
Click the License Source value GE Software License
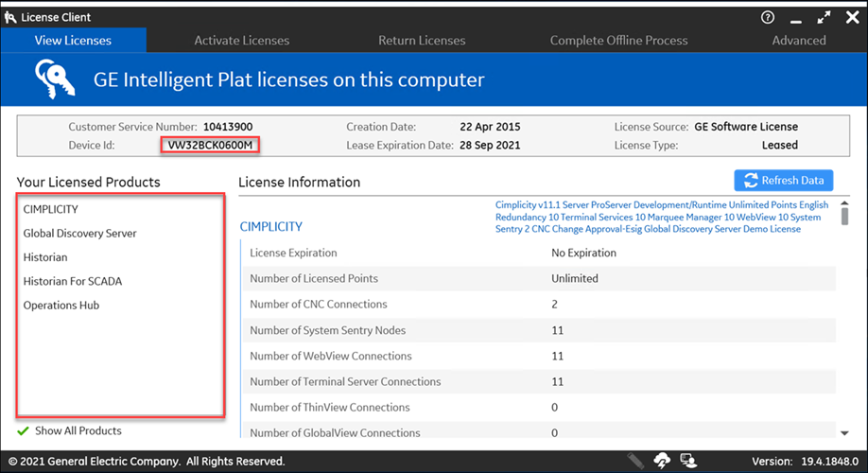(746, 127)
